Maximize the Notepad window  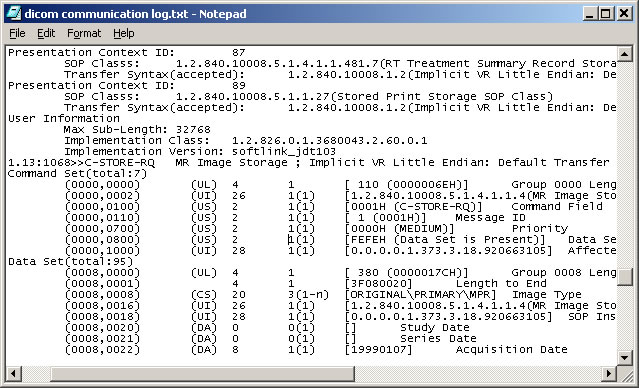pyautogui.click(x=605, y=14)
